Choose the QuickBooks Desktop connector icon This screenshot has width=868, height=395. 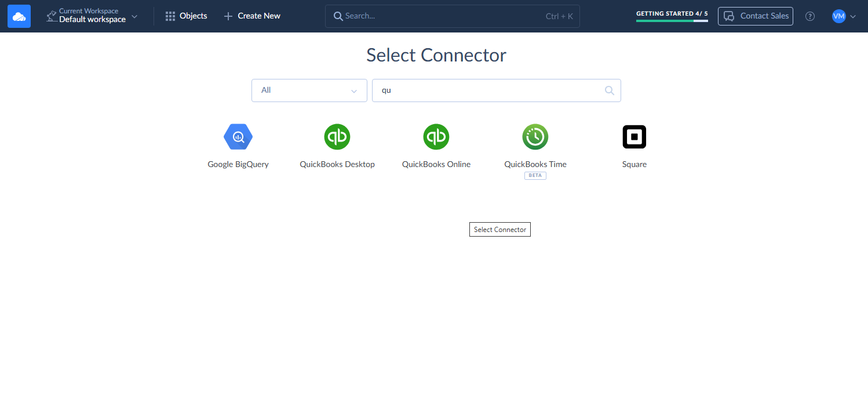click(337, 137)
